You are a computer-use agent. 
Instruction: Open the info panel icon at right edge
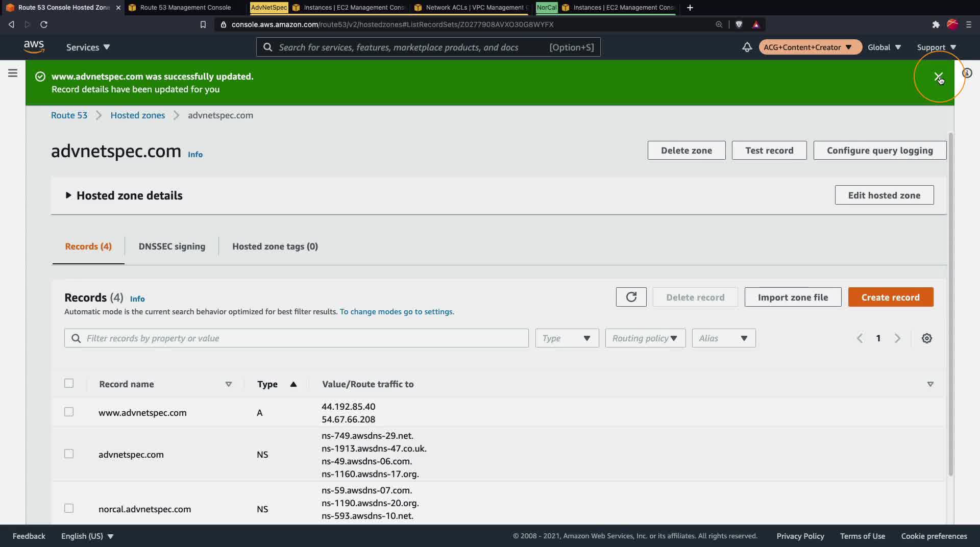967,73
